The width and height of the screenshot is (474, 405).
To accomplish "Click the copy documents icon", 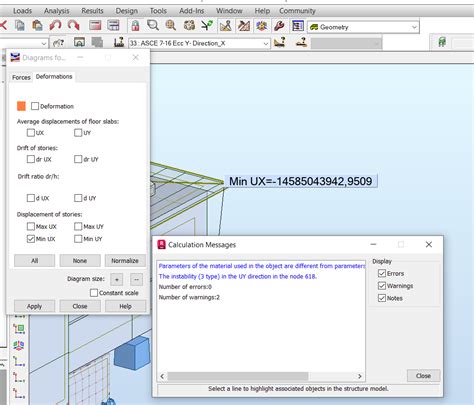I will pos(20,25).
